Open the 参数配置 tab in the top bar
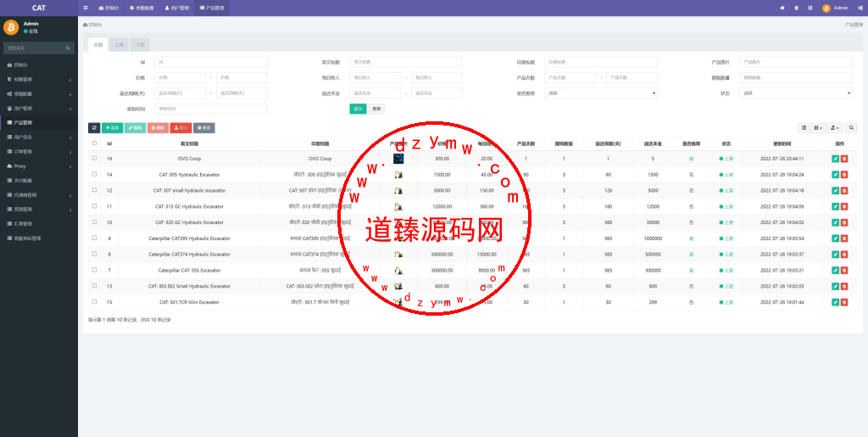 coord(141,8)
